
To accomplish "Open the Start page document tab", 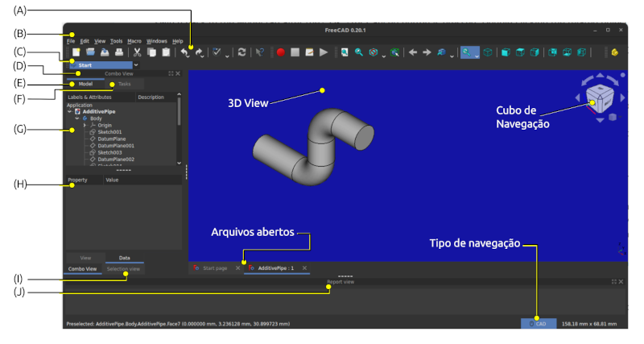I will click(x=215, y=268).
